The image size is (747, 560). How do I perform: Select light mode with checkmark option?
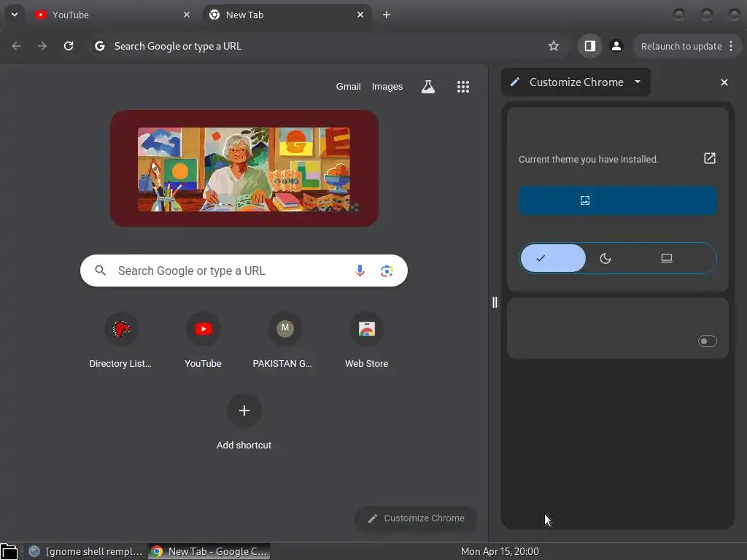click(553, 258)
